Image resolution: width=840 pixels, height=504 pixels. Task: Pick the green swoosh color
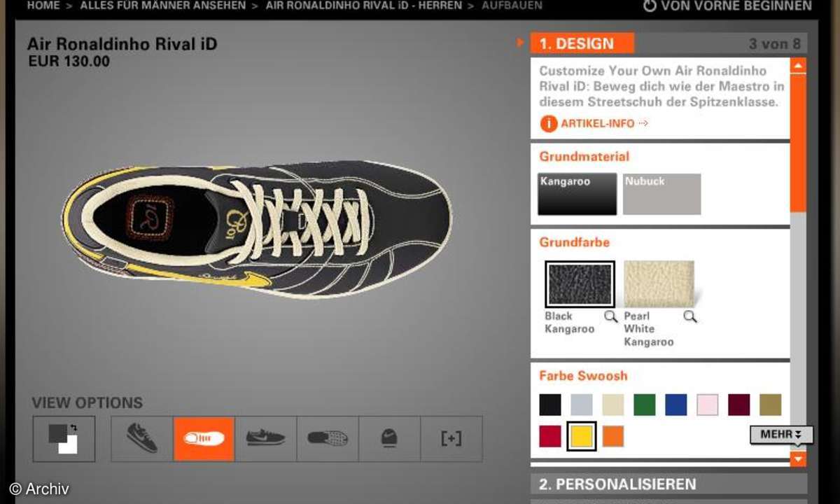645,405
